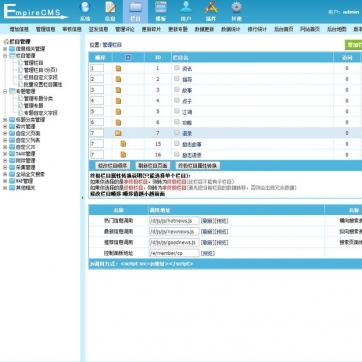
Task: Click the 刷新栏目页面 button
Action: point(153,166)
